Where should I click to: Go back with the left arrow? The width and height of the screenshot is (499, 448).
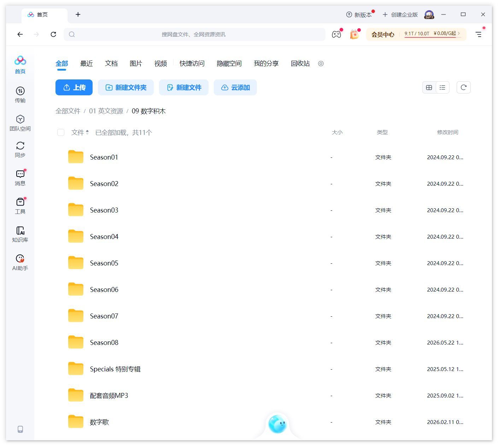pyautogui.click(x=20, y=34)
